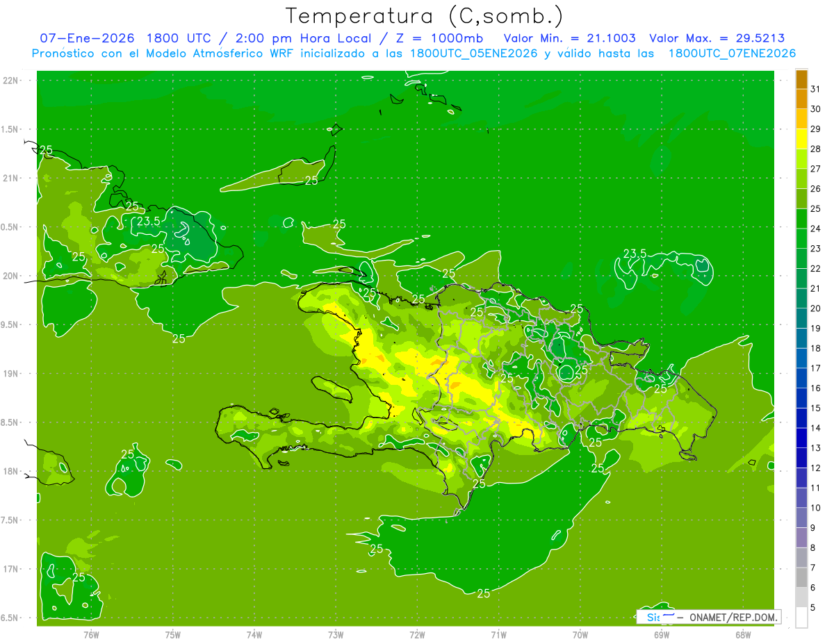Image resolution: width=834 pixels, height=644 pixels.
Task: Click the "69W" longitude axis label
Action: click(x=662, y=634)
